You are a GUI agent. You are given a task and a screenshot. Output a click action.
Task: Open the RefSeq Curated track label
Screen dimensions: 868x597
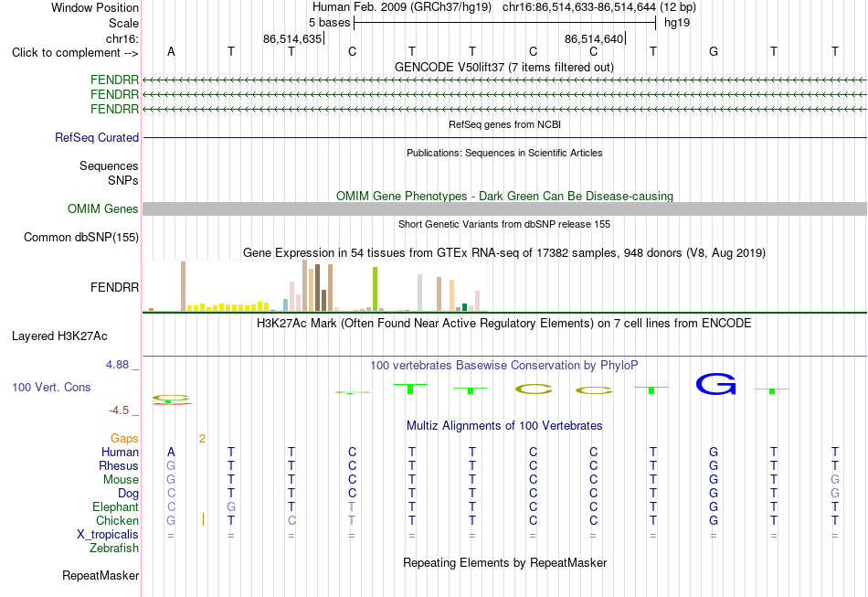(x=97, y=137)
